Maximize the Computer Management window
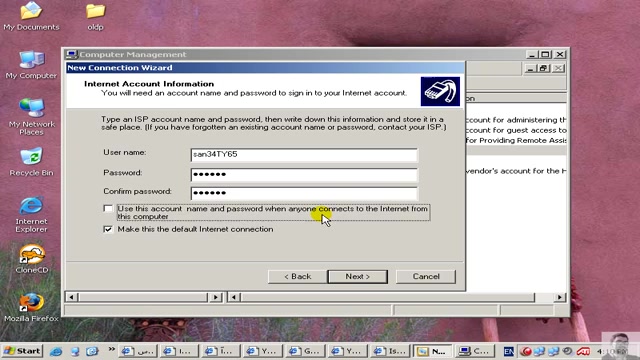This screenshot has height=360, width=640. (x=545, y=54)
